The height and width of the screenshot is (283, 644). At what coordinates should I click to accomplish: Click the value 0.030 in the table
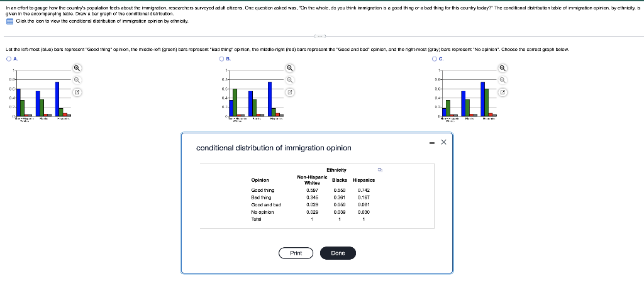pyautogui.click(x=364, y=212)
